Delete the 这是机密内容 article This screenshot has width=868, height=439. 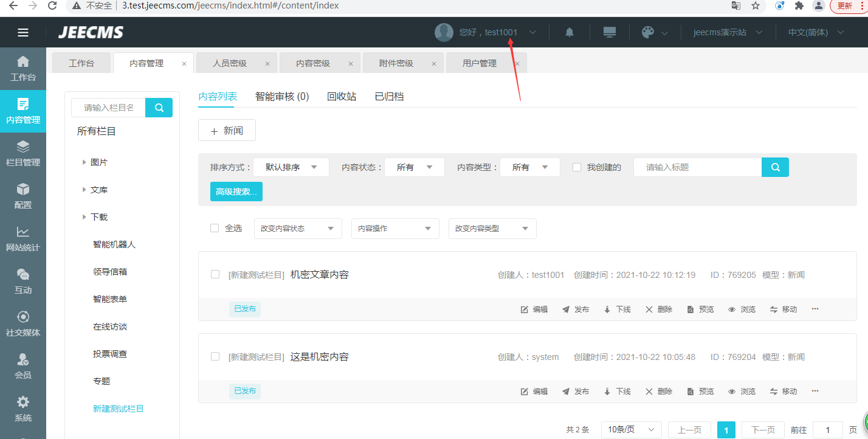[x=659, y=392]
